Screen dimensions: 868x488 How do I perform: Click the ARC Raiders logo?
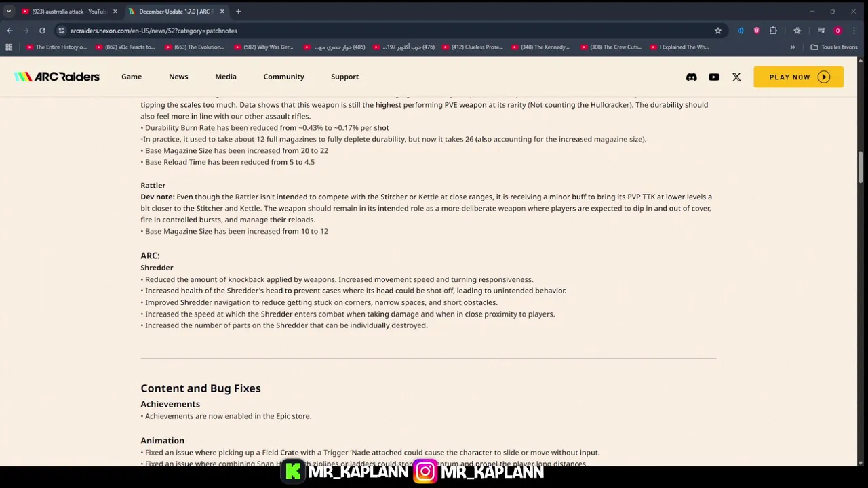57,77
